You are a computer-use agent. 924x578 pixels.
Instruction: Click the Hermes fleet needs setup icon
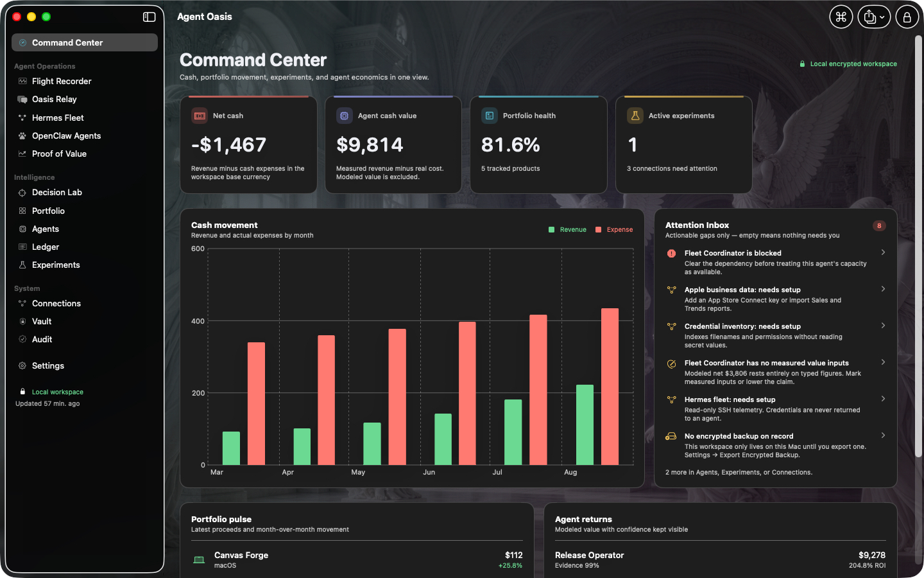(672, 400)
